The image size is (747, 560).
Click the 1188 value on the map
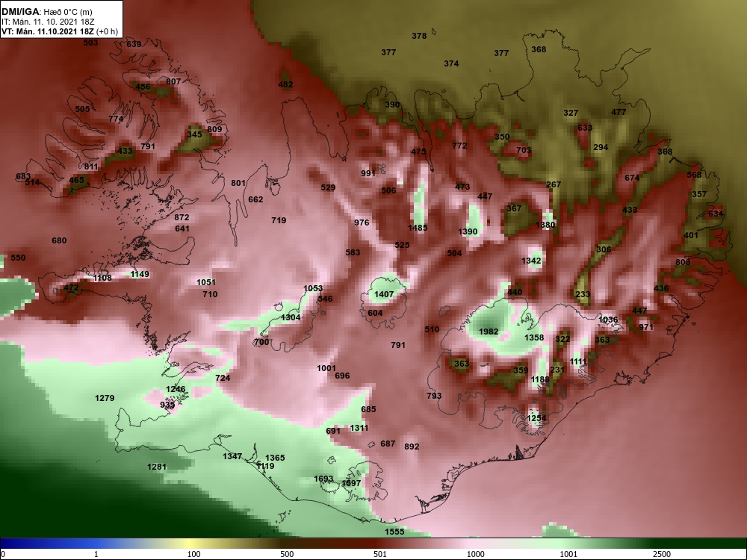[x=540, y=379]
